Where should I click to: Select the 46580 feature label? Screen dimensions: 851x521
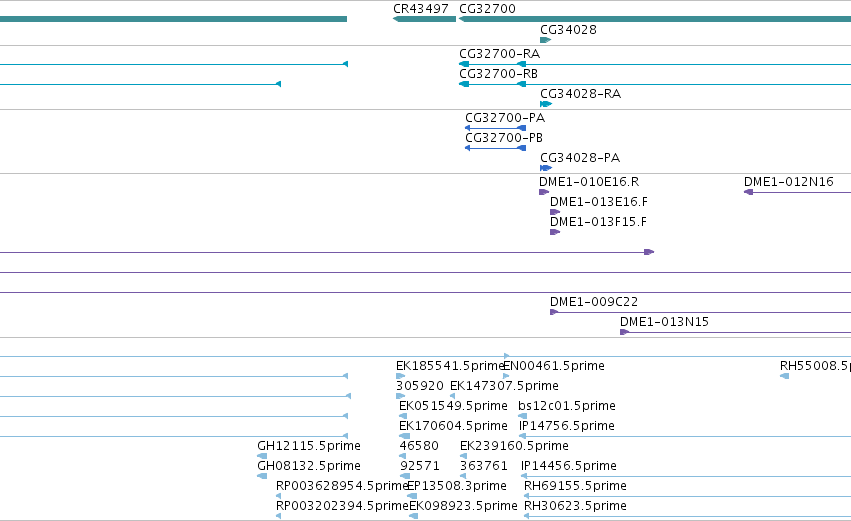click(x=419, y=446)
